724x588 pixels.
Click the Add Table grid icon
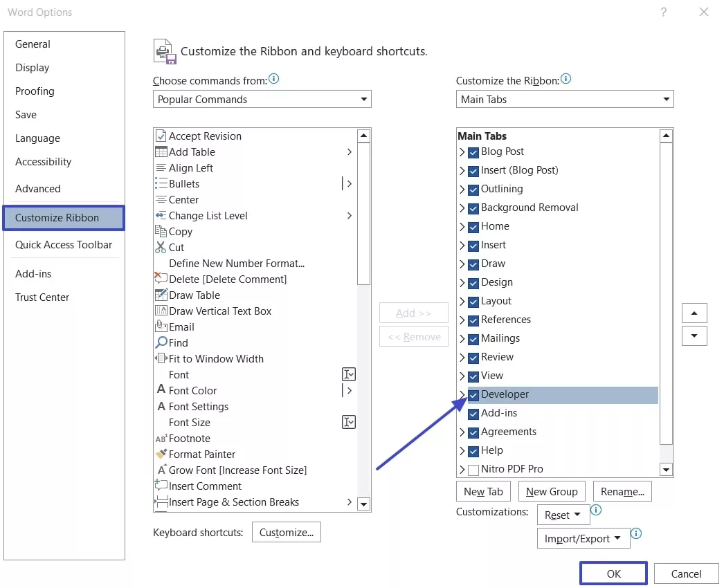[161, 152]
